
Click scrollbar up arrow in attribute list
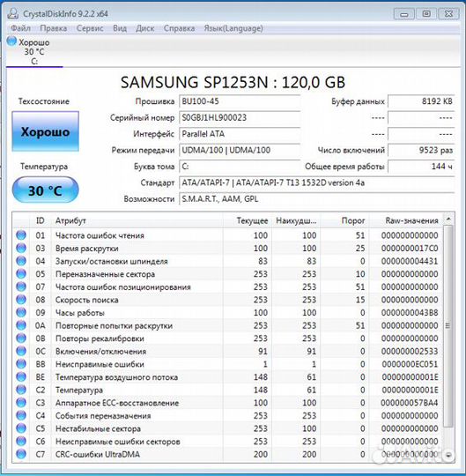(448, 219)
